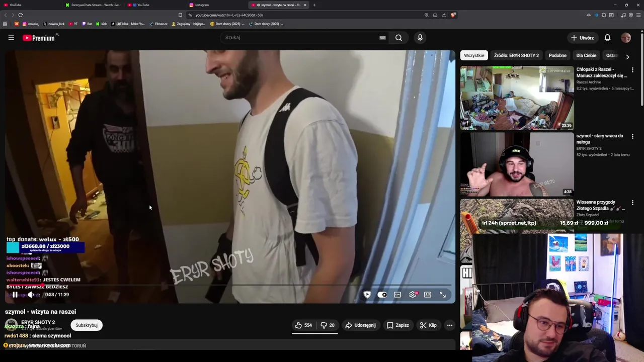This screenshot has width=644, height=362.
Task: Open options for szymol - stary wraca video
Action: tap(632, 136)
